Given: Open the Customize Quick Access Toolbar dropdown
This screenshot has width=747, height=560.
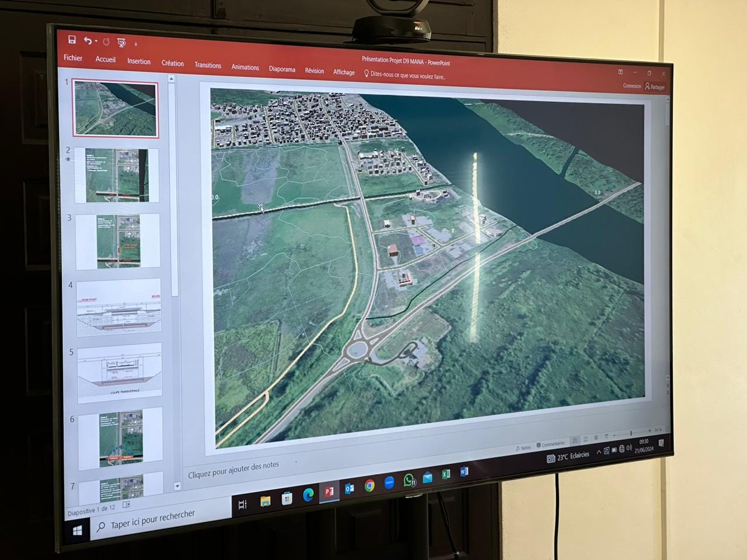Looking at the screenshot, I should 136,44.
